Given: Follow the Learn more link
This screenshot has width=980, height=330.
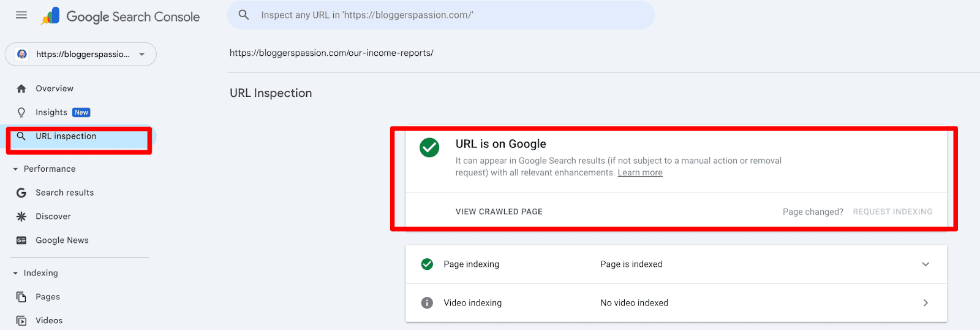Looking at the screenshot, I should (x=639, y=173).
